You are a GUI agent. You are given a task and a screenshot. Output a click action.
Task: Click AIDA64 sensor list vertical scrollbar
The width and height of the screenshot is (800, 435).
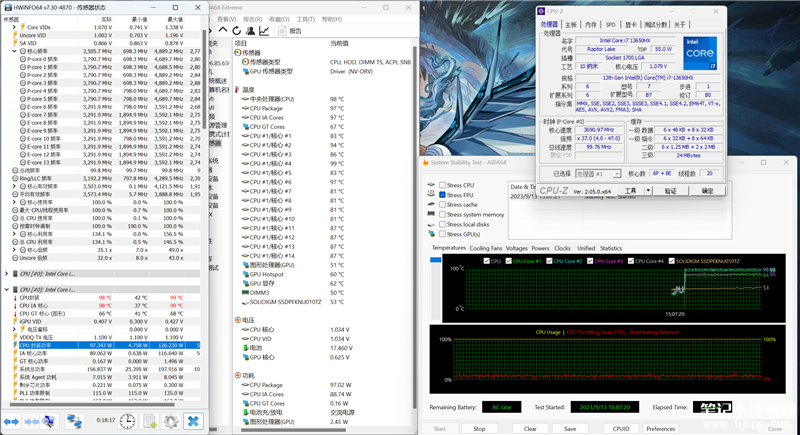[414, 229]
